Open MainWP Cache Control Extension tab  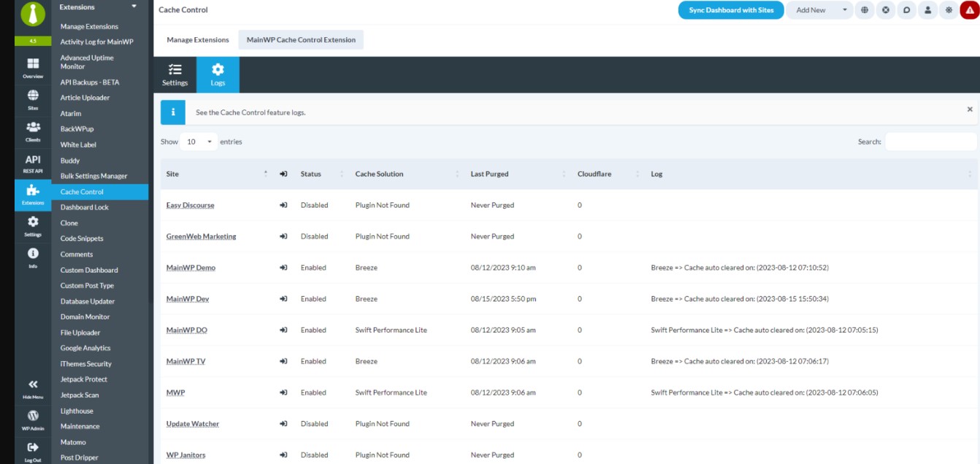coord(301,39)
